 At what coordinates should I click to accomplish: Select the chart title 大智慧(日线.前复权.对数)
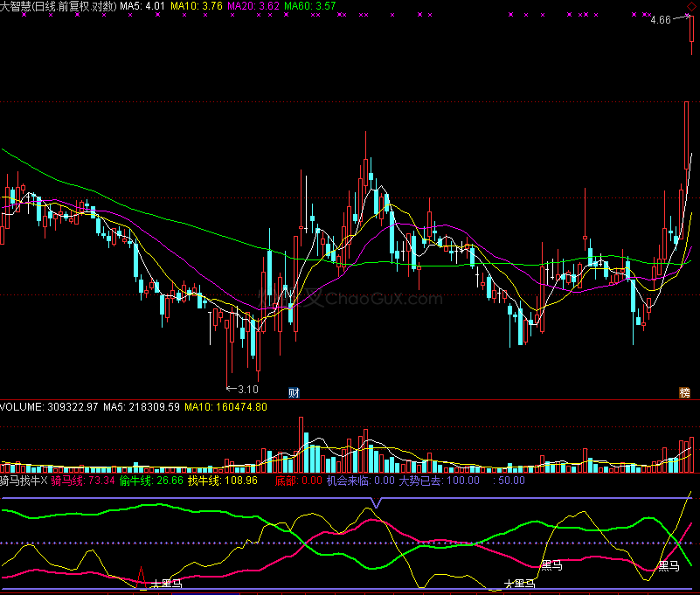pyautogui.click(x=59, y=6)
